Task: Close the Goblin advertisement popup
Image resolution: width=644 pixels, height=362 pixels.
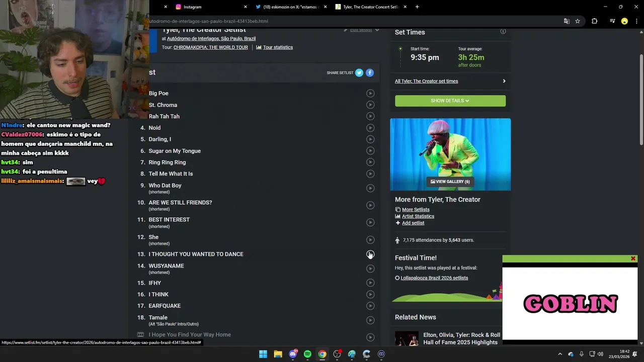Action: 633,258
